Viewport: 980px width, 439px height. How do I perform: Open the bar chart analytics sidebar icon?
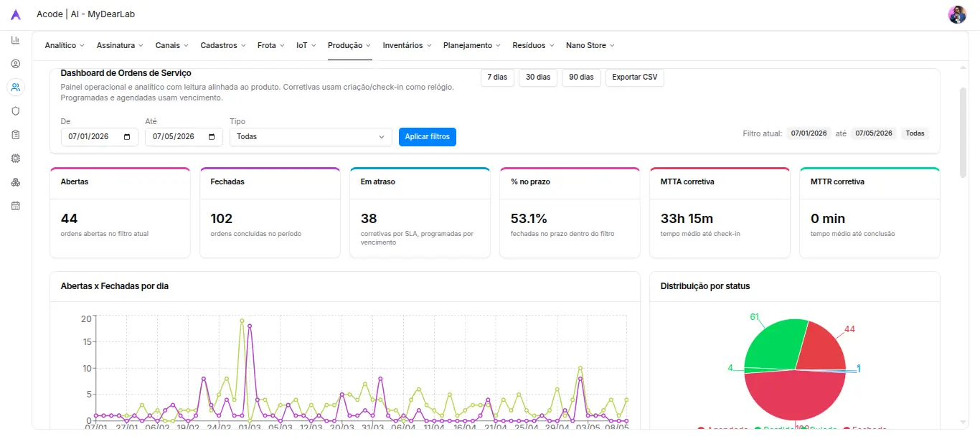pyautogui.click(x=16, y=40)
